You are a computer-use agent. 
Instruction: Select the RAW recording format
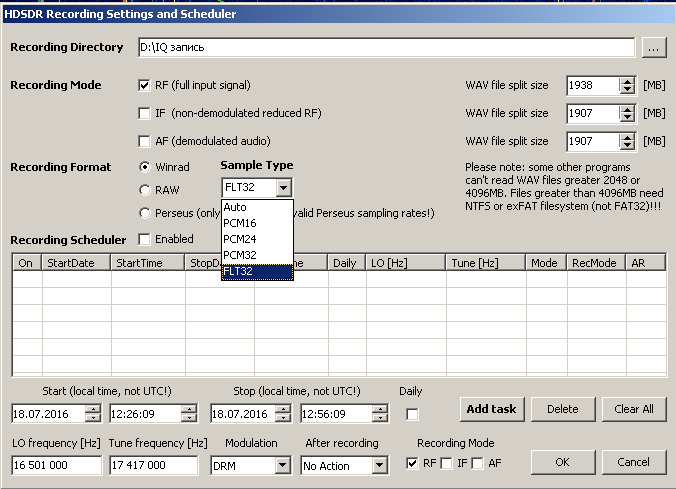coord(145,189)
